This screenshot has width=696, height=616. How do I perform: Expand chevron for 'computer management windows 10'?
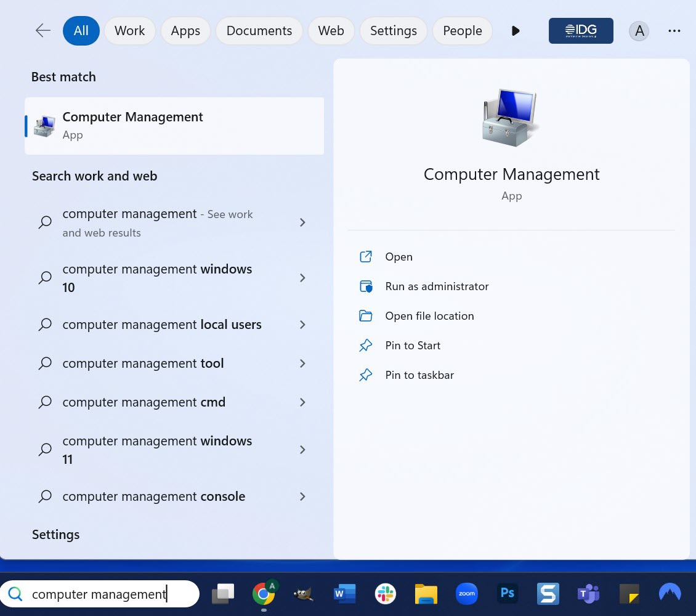tap(302, 278)
